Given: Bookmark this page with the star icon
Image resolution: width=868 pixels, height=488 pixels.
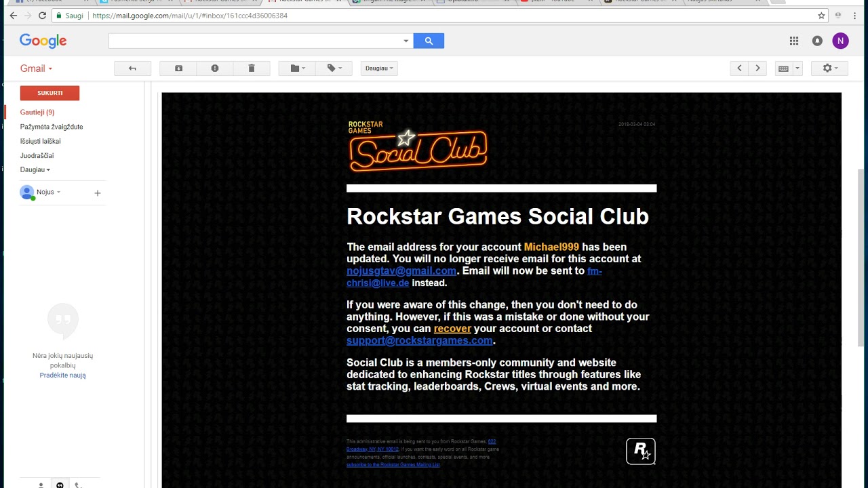Looking at the screenshot, I should tap(821, 16).
